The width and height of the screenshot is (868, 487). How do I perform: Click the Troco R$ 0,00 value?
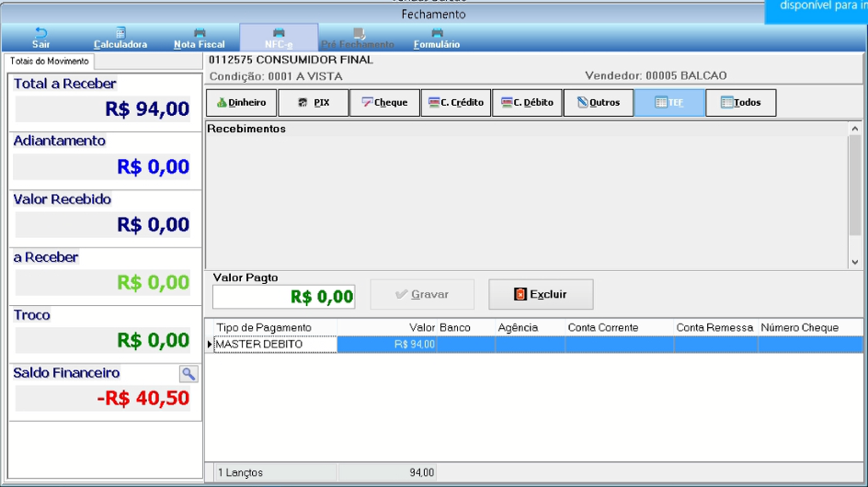tap(154, 340)
